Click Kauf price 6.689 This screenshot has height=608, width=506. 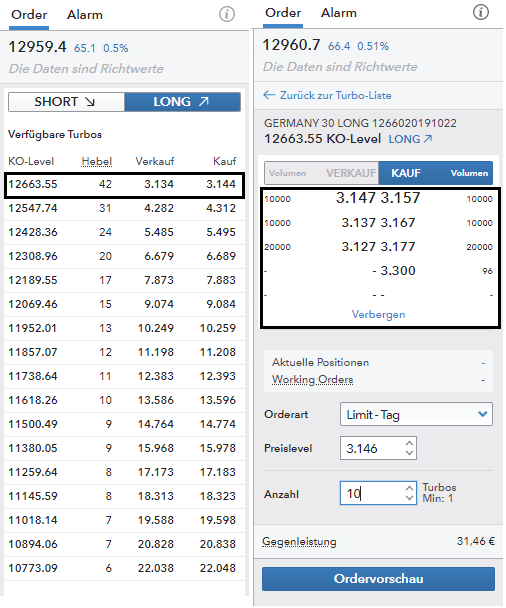[221, 257]
